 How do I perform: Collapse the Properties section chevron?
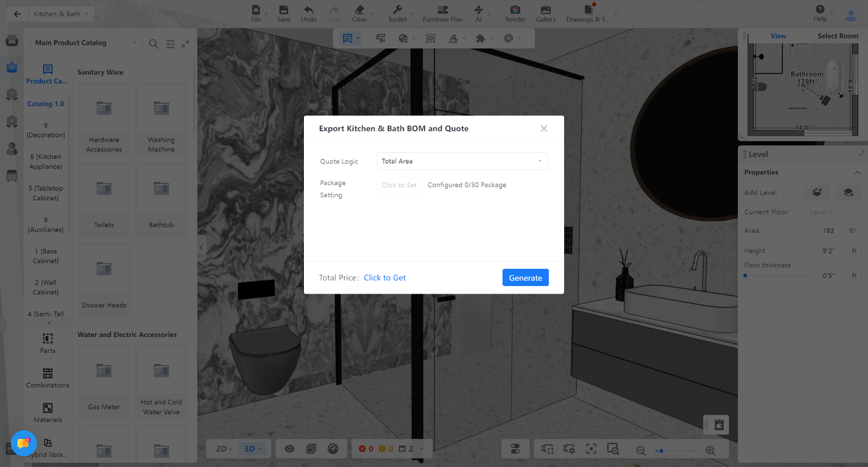pyautogui.click(x=857, y=172)
